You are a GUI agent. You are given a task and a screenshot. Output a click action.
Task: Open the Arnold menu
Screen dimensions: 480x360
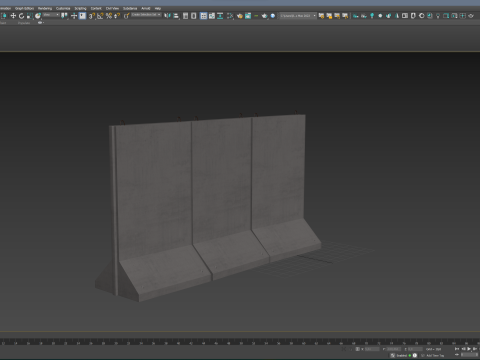(x=146, y=8)
